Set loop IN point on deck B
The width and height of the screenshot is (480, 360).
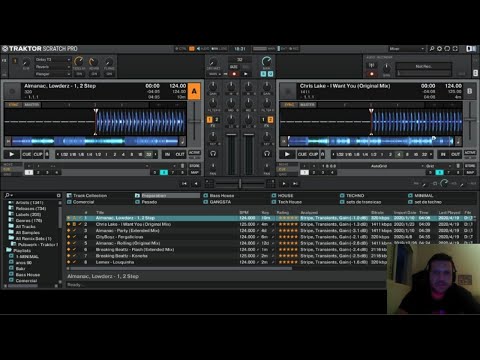(443, 154)
